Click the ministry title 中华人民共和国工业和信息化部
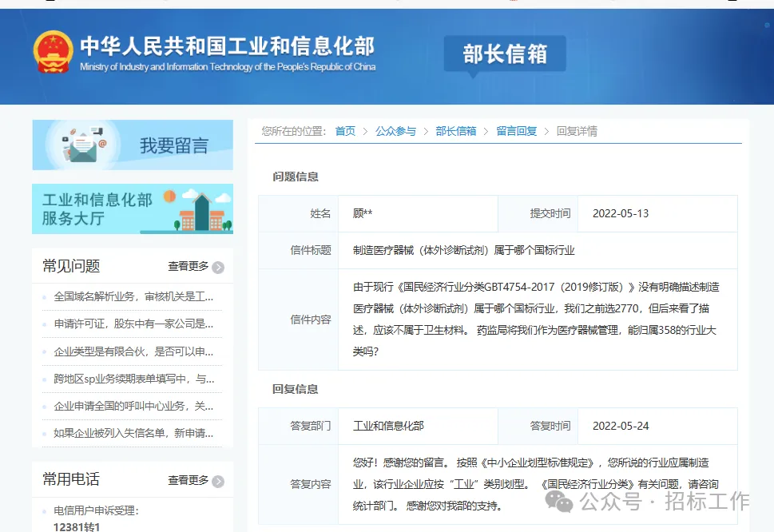Viewport: 774px width, 532px height. coord(228,46)
